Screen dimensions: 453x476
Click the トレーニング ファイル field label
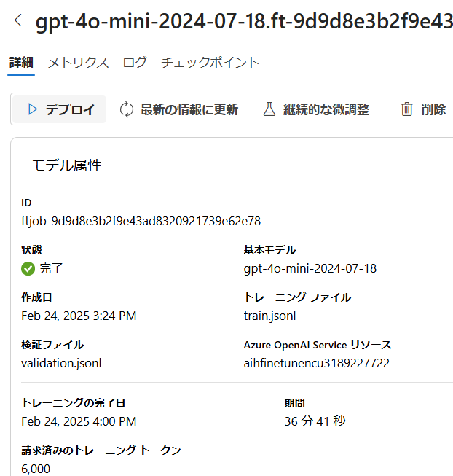click(x=297, y=297)
